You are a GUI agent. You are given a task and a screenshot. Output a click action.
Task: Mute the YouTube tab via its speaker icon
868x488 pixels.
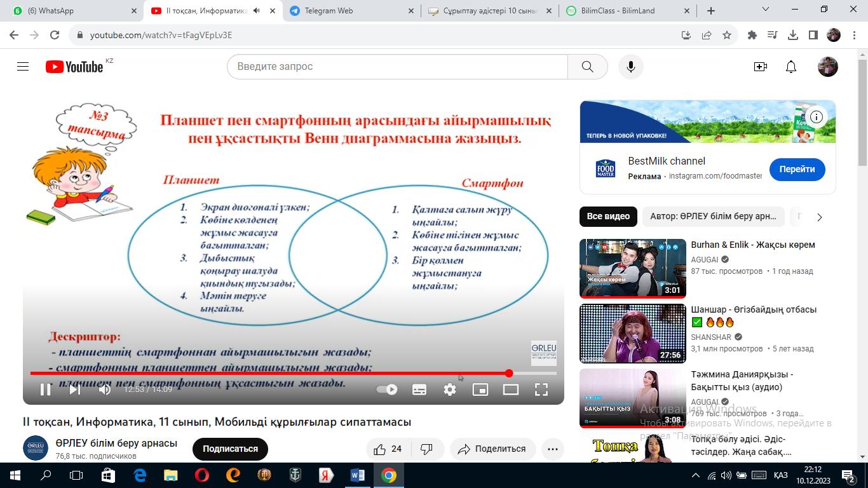257,11
